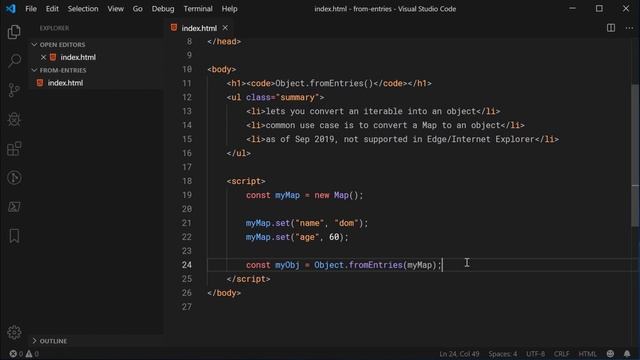Select index.html under FROM-ENTRIES folder
This screenshot has height=360, width=640.
[65, 83]
